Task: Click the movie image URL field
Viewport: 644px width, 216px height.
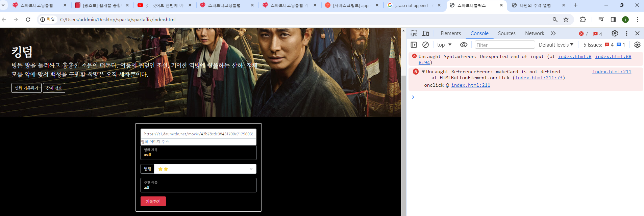Action: (198, 134)
